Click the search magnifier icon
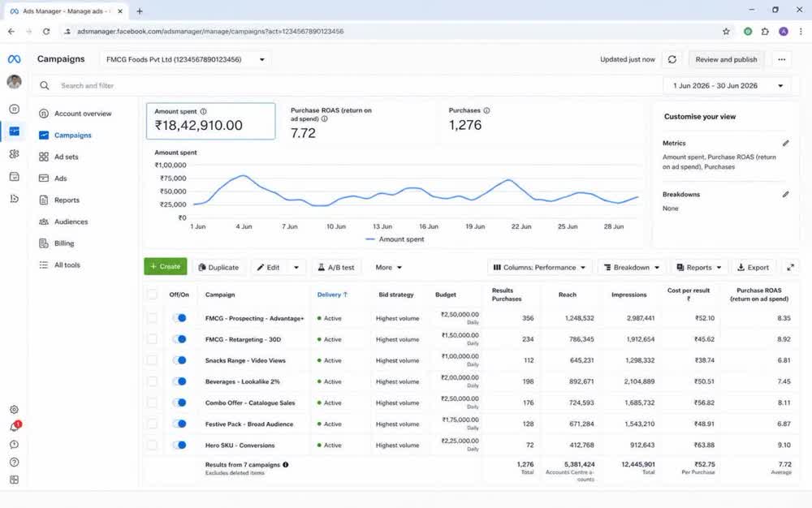Viewport: 812px width, 508px height. (45, 85)
